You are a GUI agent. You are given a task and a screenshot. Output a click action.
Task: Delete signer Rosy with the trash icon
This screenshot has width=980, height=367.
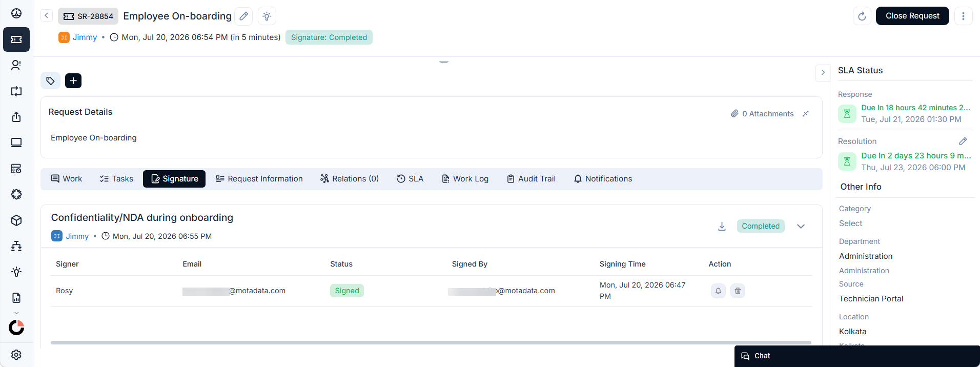738,291
